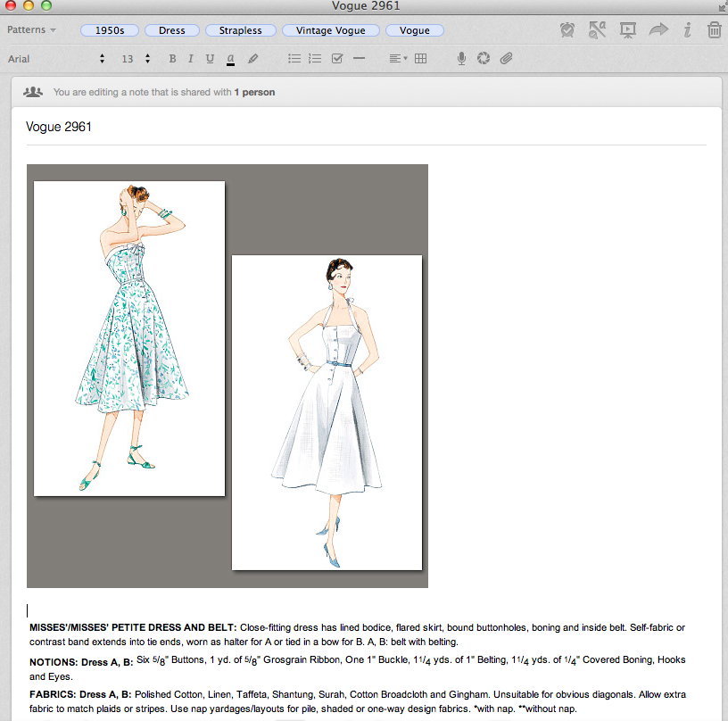Image resolution: width=728 pixels, height=721 pixels.
Task: Click the share arrow icon
Action: 658,30
